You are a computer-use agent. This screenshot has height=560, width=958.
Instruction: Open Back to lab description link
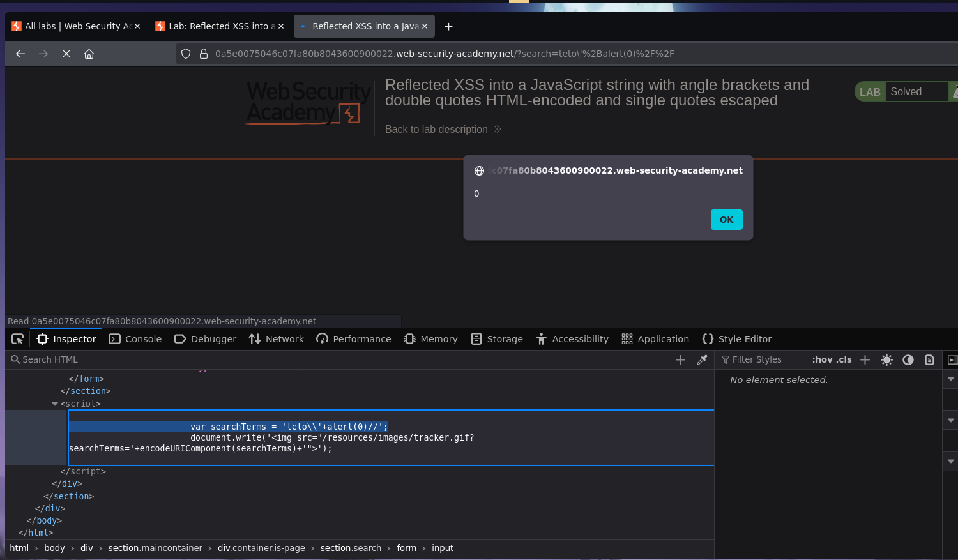pos(443,129)
